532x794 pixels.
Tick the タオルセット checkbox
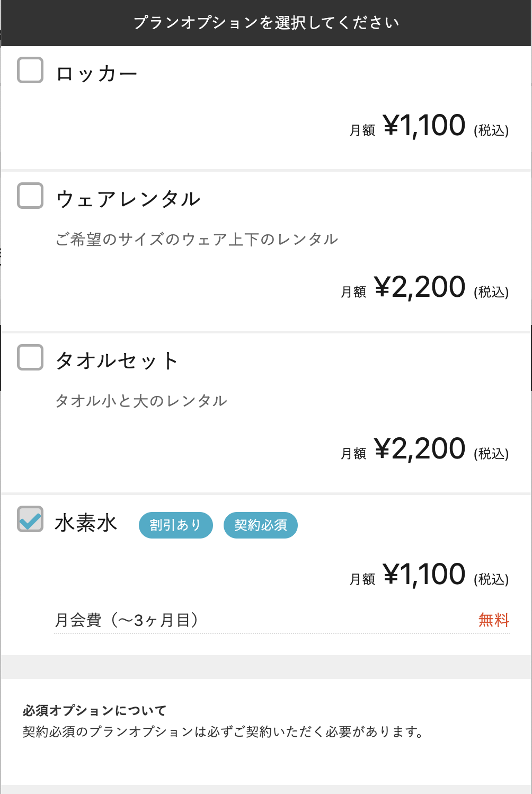point(30,357)
